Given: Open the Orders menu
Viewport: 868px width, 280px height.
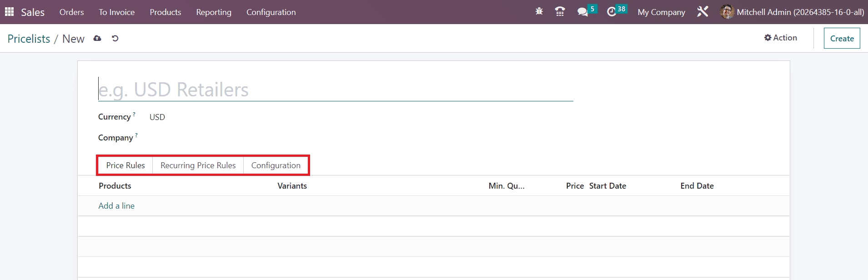Looking at the screenshot, I should point(71,12).
